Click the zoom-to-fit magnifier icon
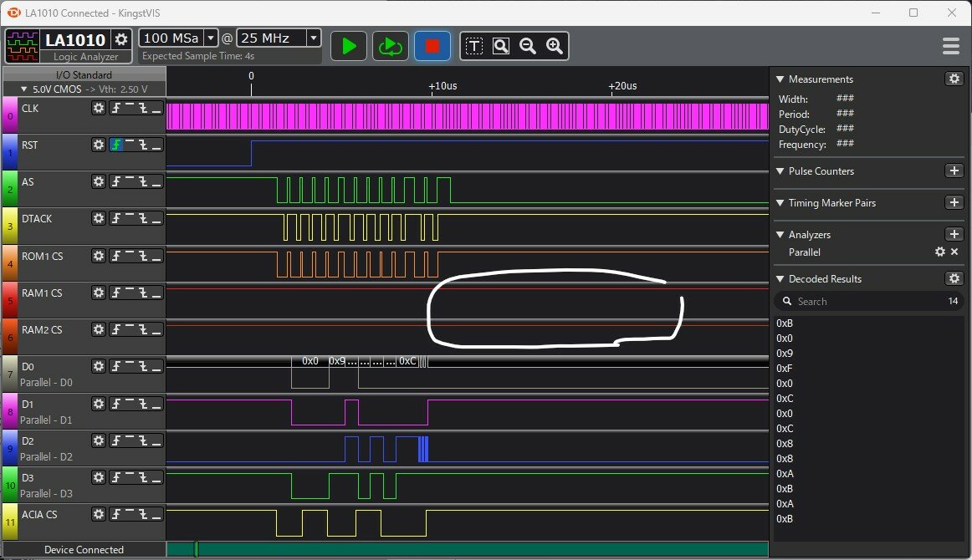Screen dimensions: 972x560 [x=501, y=46]
